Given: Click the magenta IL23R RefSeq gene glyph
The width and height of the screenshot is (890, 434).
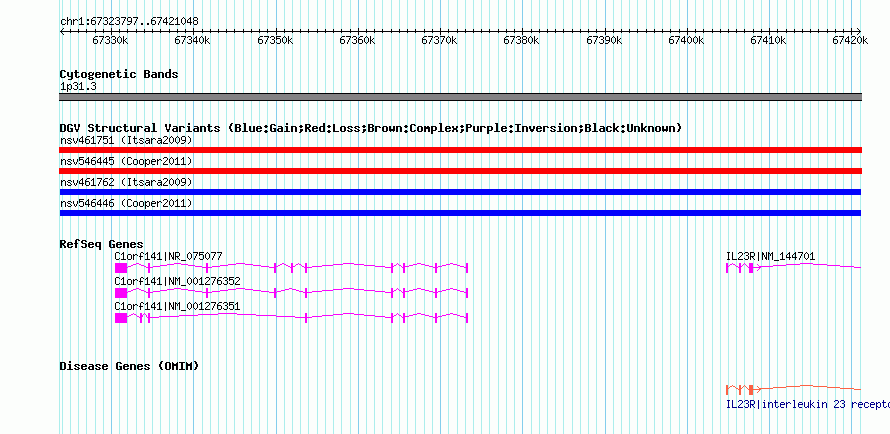Looking at the screenshot, I should pos(794,268).
